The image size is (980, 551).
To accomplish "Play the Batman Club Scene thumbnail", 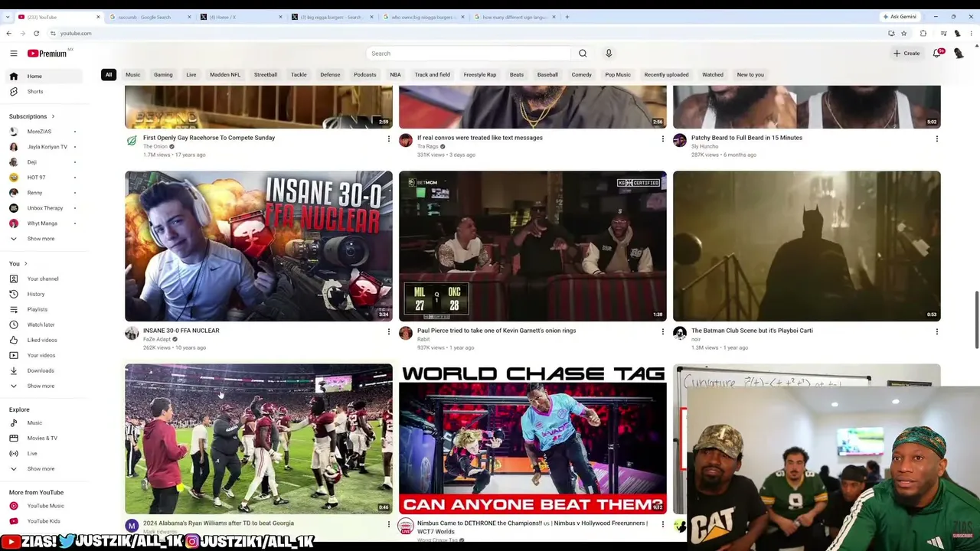I will coord(807,246).
